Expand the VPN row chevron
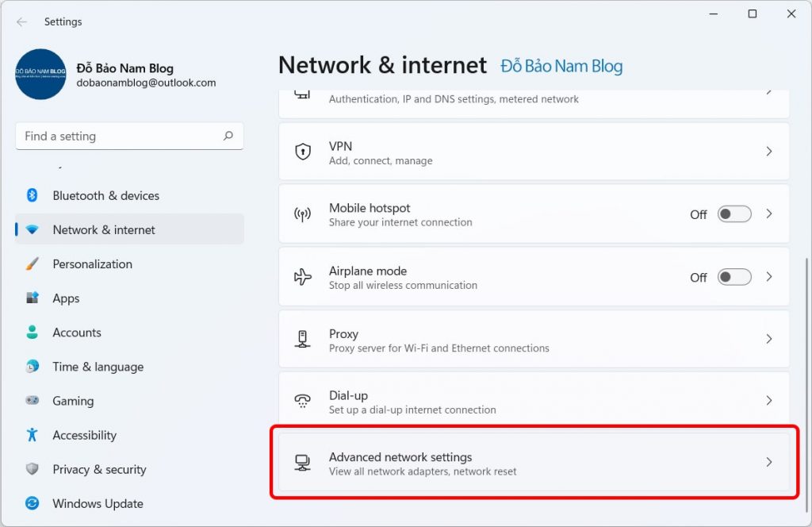The height and width of the screenshot is (527, 812). (x=769, y=152)
